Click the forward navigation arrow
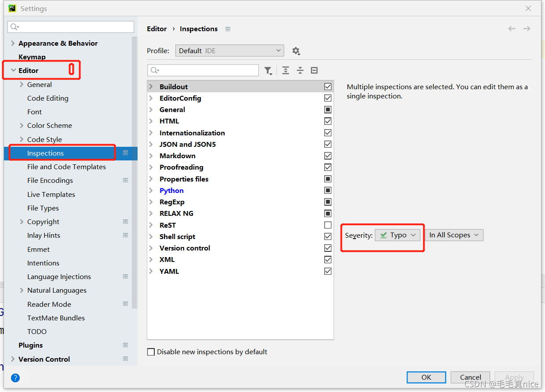The height and width of the screenshot is (392, 545). pos(527,29)
